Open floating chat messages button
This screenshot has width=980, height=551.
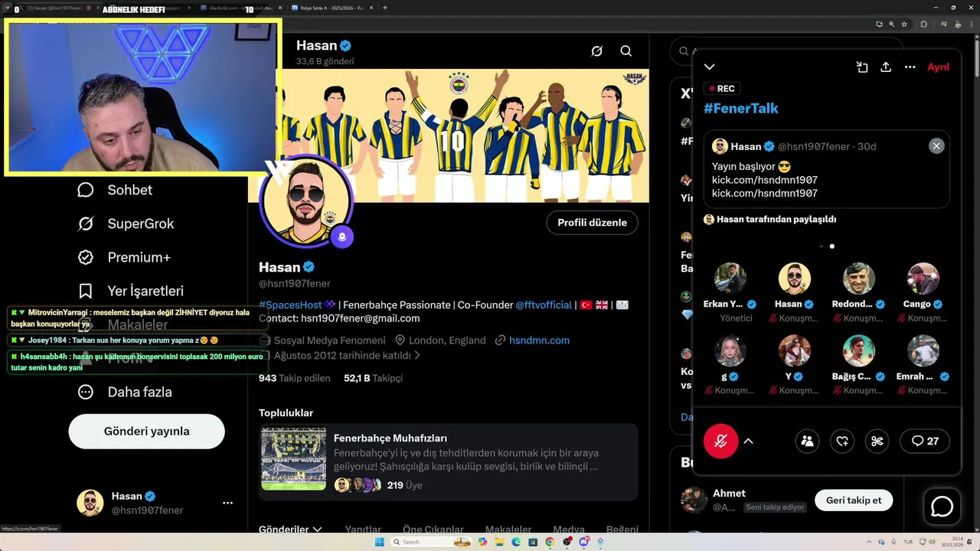click(x=942, y=507)
